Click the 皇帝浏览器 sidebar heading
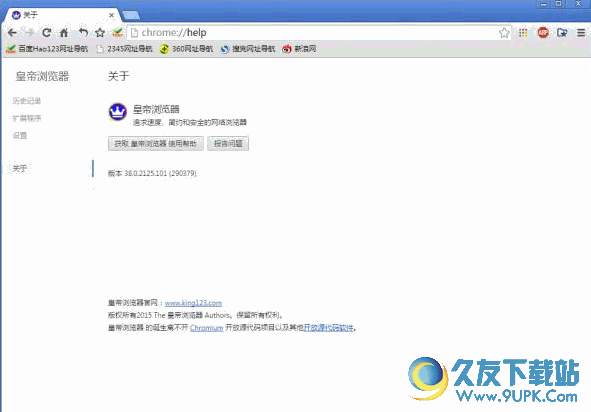The image size is (591, 412). tap(42, 76)
